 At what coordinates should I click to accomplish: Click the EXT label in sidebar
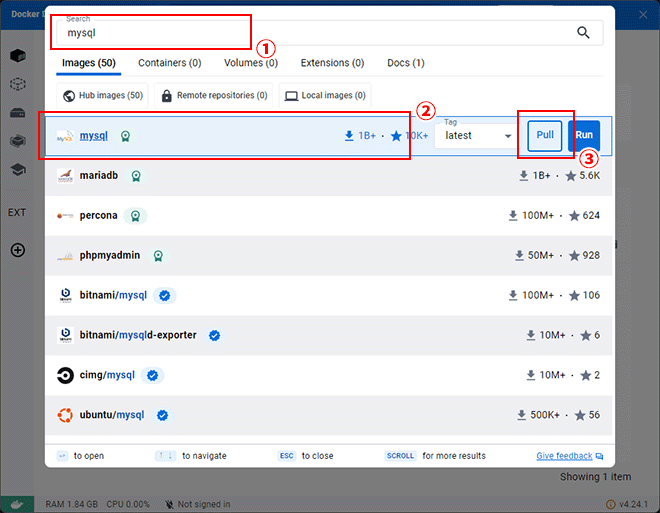(17, 213)
